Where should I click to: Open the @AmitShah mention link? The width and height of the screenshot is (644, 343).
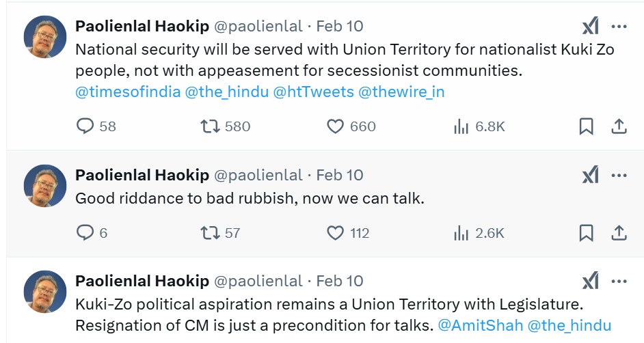479,325
